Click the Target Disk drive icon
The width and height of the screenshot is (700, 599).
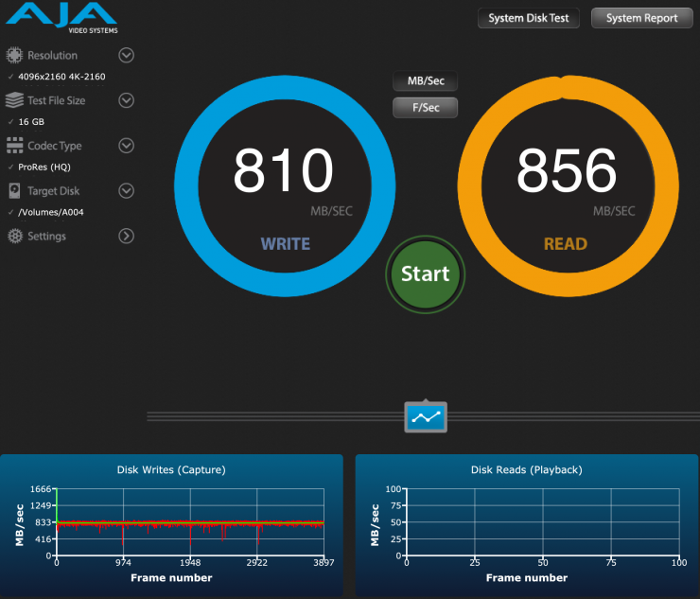coord(14,191)
